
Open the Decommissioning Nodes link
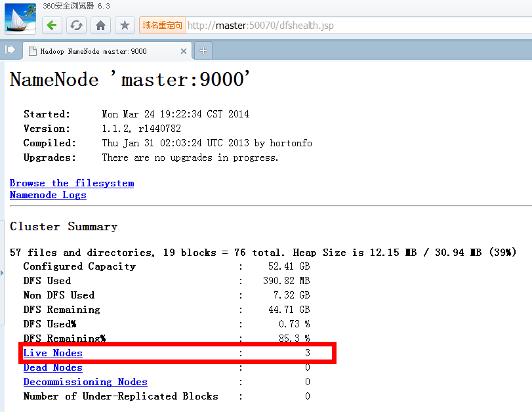85,382
